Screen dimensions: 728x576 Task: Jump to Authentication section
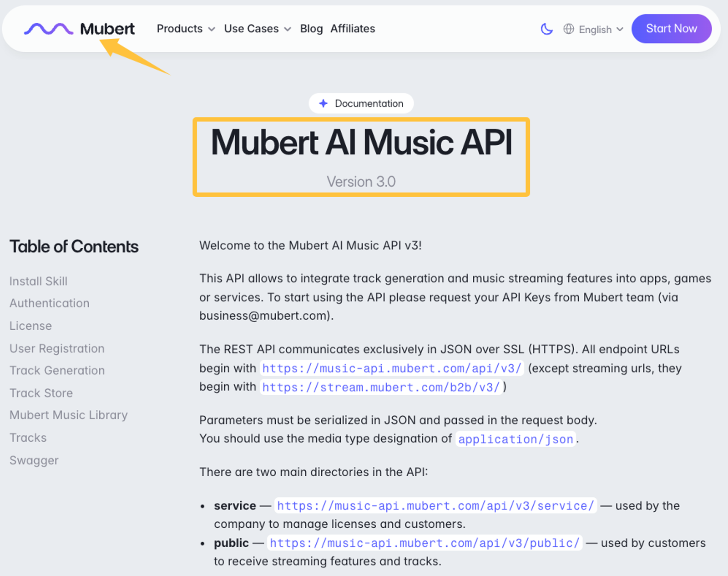[x=50, y=303]
